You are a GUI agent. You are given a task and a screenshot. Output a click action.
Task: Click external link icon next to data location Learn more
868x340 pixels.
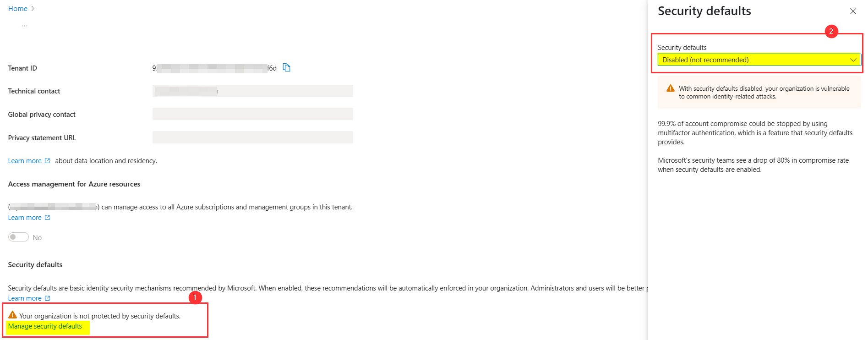tap(48, 160)
